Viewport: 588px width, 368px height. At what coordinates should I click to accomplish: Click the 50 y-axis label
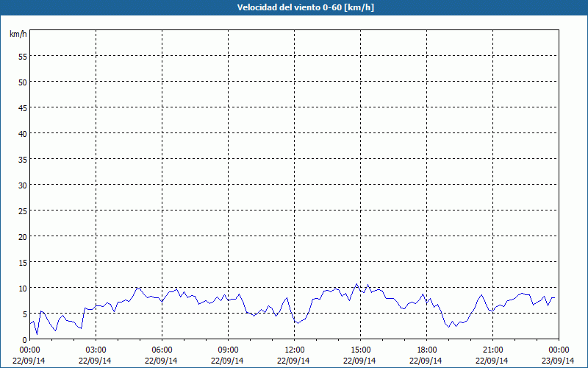[23, 82]
